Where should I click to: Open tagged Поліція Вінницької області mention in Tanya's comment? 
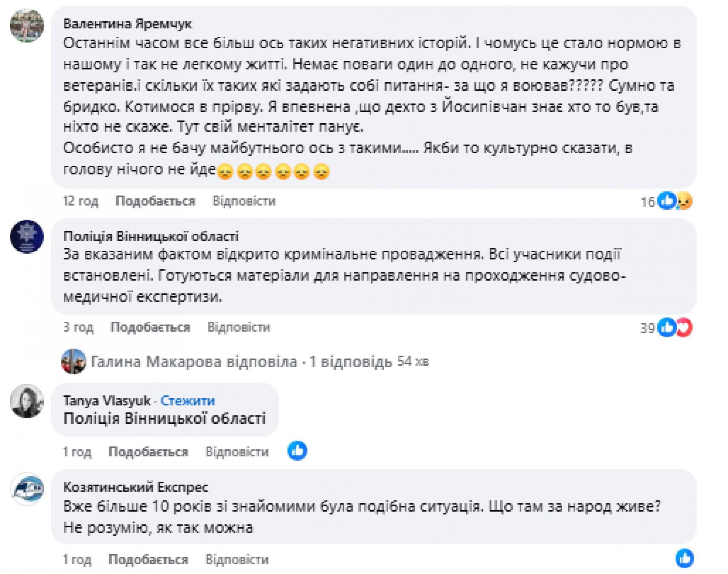pos(164,418)
